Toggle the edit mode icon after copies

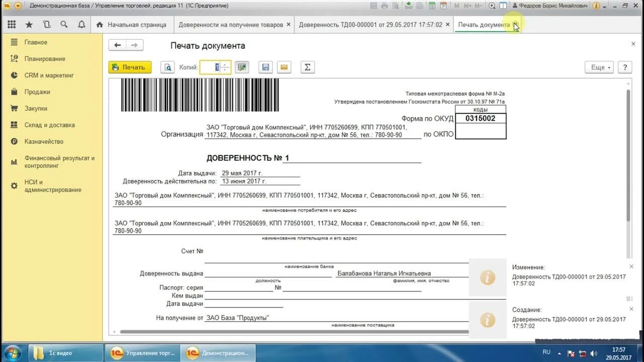tap(242, 67)
